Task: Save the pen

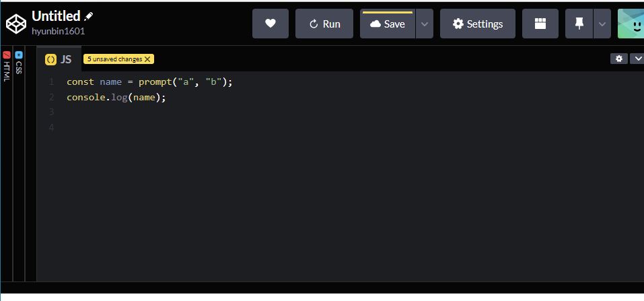Action: (388, 24)
